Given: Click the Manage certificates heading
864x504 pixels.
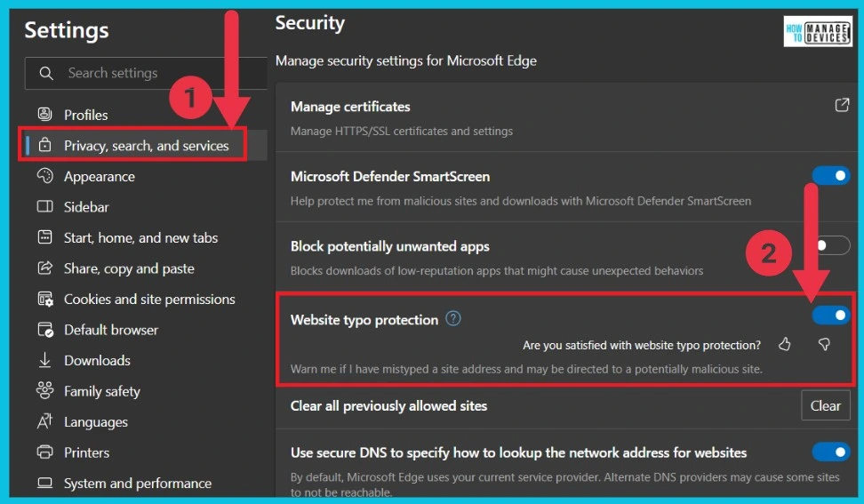Looking at the screenshot, I should (x=350, y=107).
